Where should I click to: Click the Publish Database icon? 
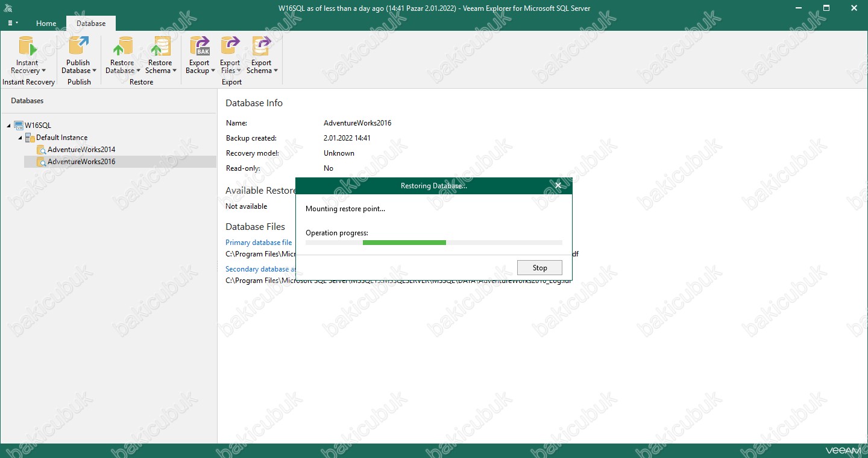78,46
